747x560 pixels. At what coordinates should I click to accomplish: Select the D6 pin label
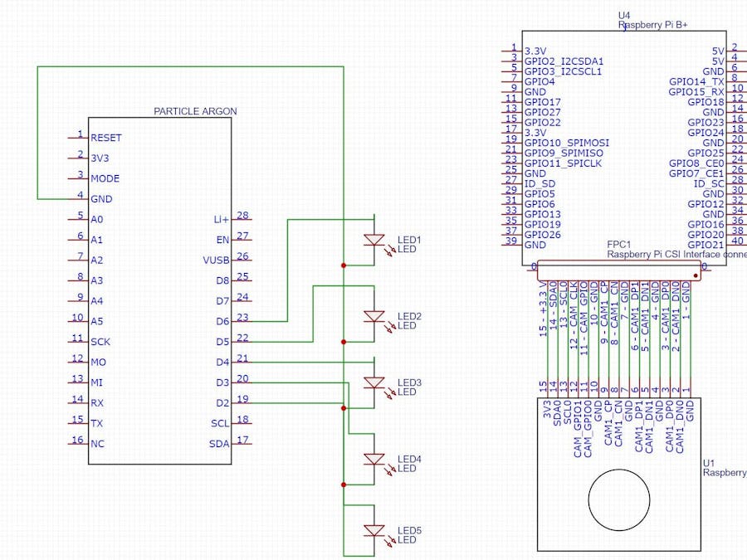click(x=223, y=322)
